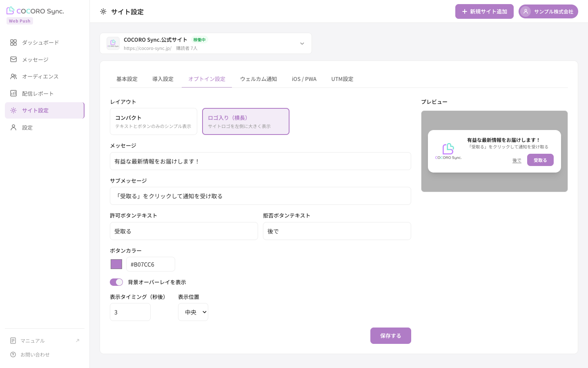The width and height of the screenshot is (588, 368).
Task: Click the audience people icon
Action: (x=13, y=76)
